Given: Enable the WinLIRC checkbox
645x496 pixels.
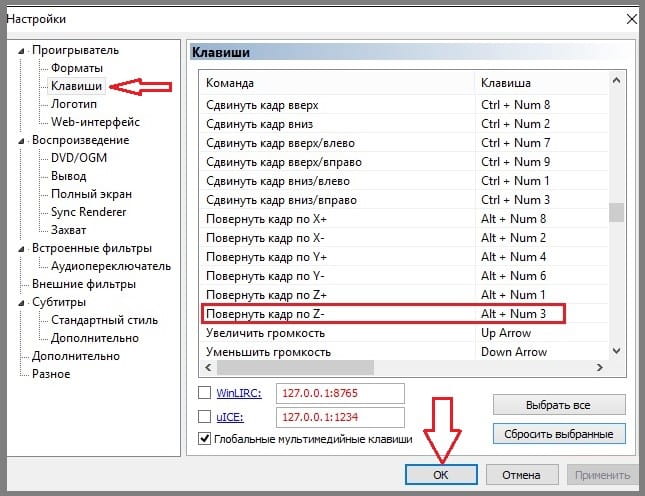Looking at the screenshot, I should tap(204, 393).
